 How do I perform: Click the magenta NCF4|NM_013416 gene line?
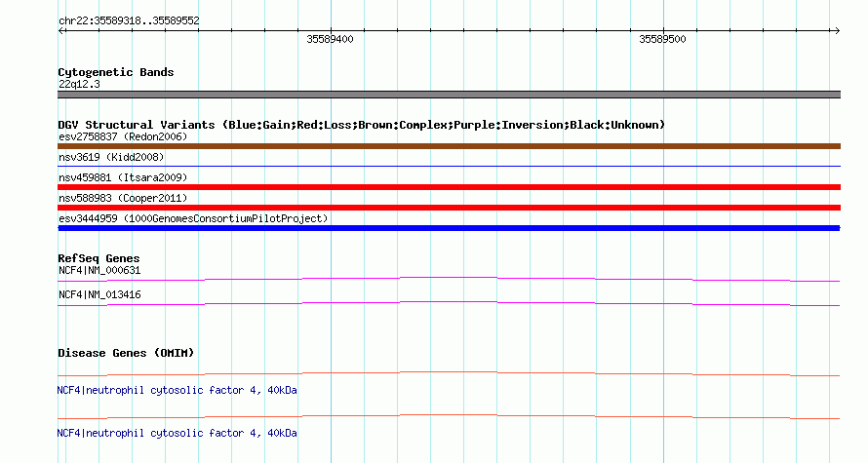click(449, 304)
